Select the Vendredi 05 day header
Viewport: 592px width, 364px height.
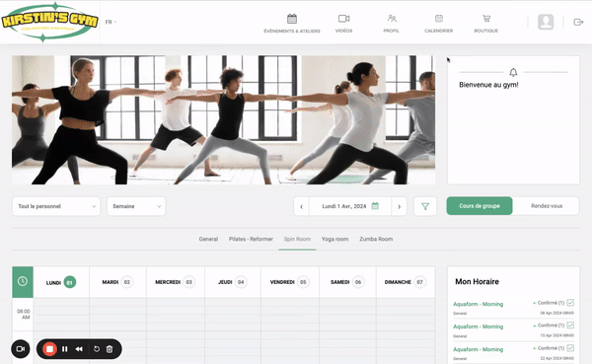[x=289, y=282]
